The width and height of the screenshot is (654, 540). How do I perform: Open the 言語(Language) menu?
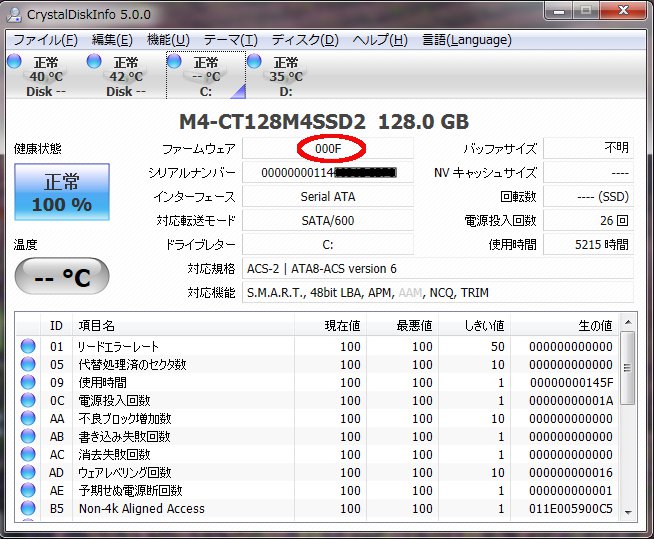[467, 40]
